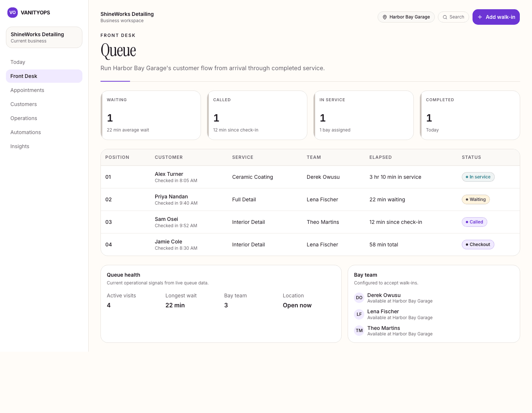Image resolution: width=532 pixels, height=413 pixels.
Task: Click the location pin icon beside Harbor Bay Garage
Action: click(x=385, y=17)
